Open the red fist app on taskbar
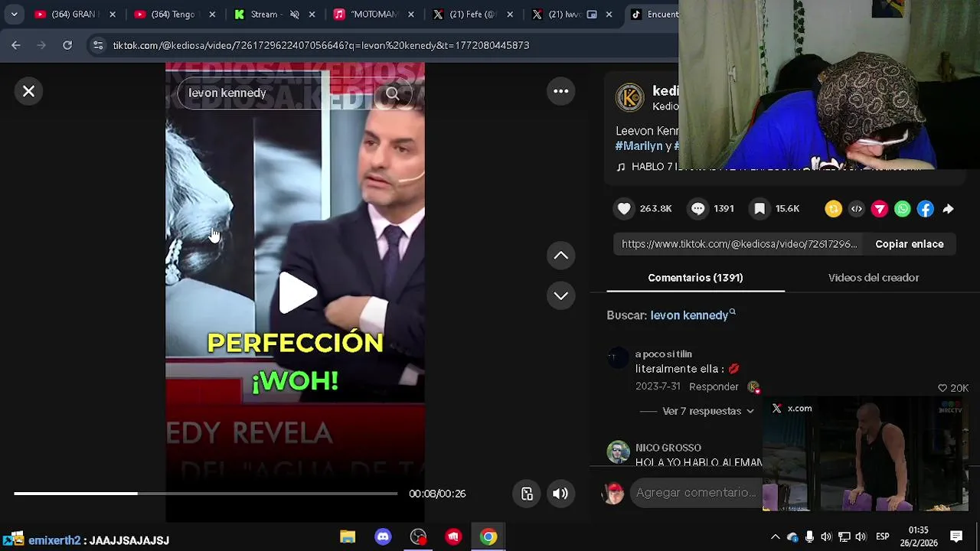This screenshot has width=980, height=551. coord(453,537)
